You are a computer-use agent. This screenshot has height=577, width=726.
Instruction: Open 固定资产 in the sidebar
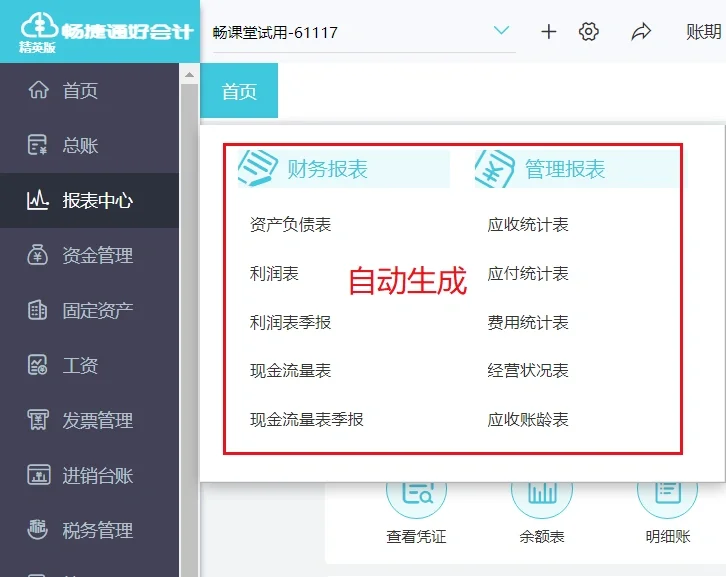pyautogui.click(x=89, y=310)
